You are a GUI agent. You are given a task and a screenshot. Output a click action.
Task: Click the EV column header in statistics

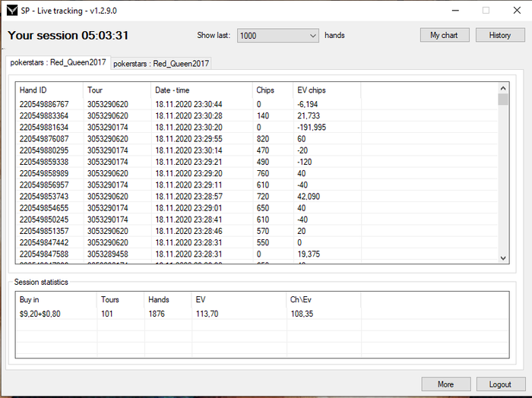click(x=239, y=300)
